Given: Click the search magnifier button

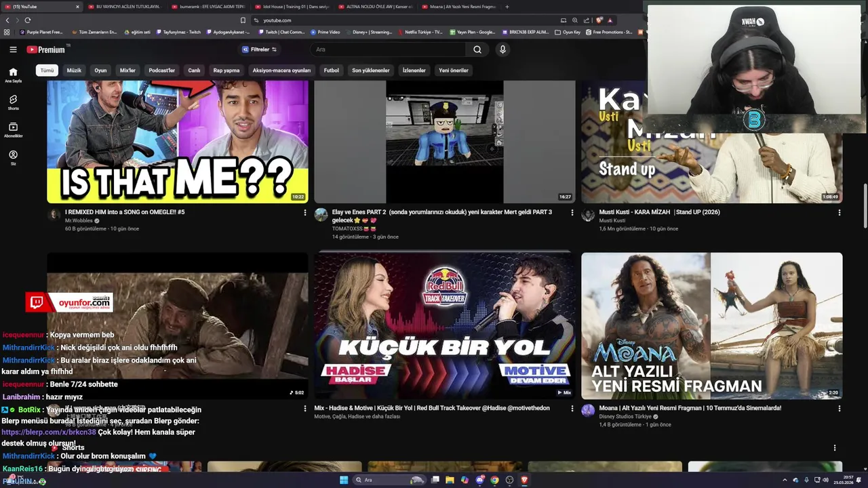Looking at the screenshot, I should pos(477,49).
